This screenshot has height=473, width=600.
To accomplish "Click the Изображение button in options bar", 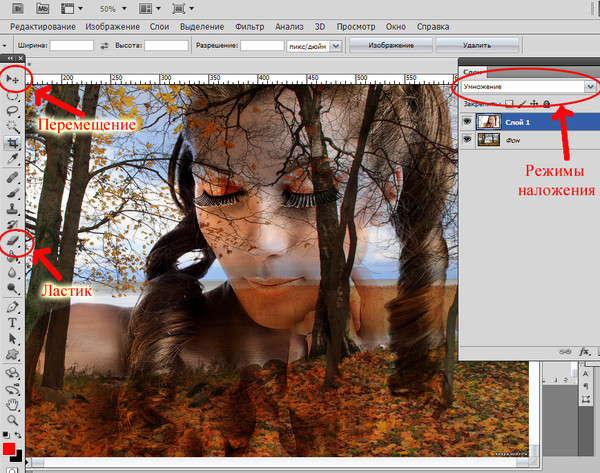I will pyautogui.click(x=391, y=45).
